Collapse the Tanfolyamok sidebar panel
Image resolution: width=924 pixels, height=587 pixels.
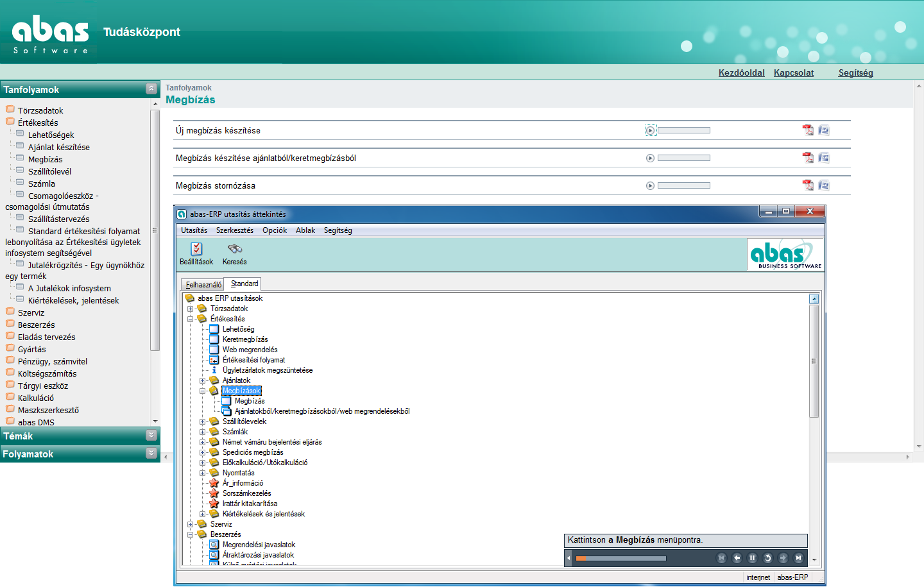pos(151,89)
